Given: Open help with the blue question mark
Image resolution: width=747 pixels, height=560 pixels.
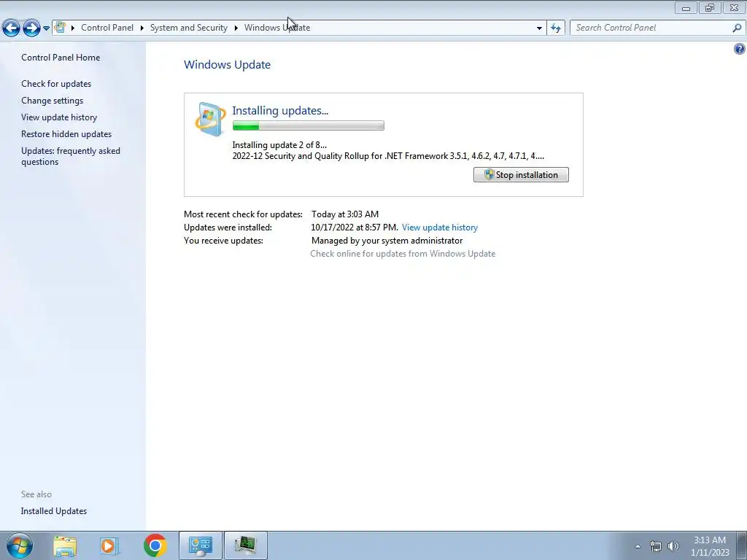Looking at the screenshot, I should (x=740, y=49).
